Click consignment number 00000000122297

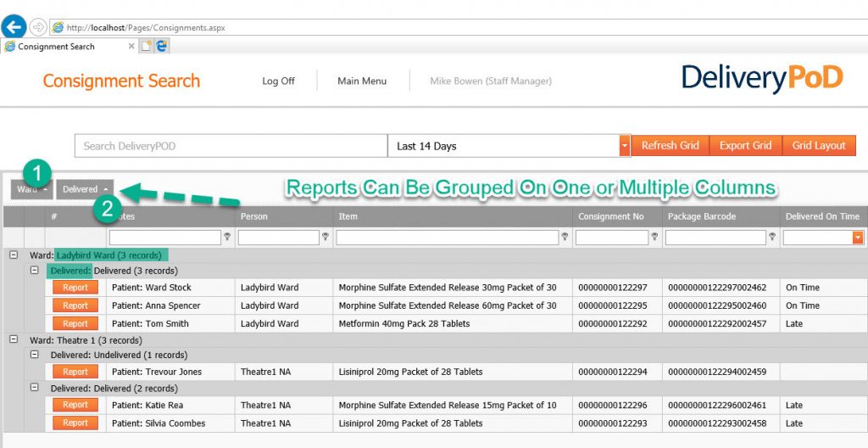(613, 287)
